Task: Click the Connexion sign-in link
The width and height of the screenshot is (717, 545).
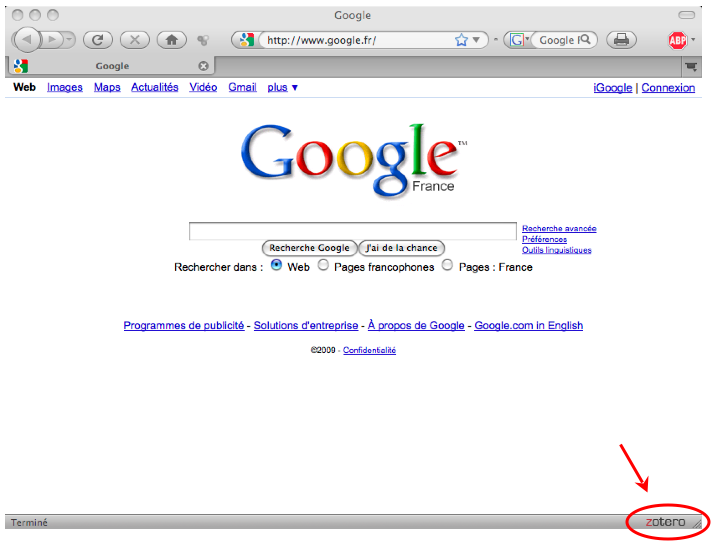Action: click(x=668, y=87)
